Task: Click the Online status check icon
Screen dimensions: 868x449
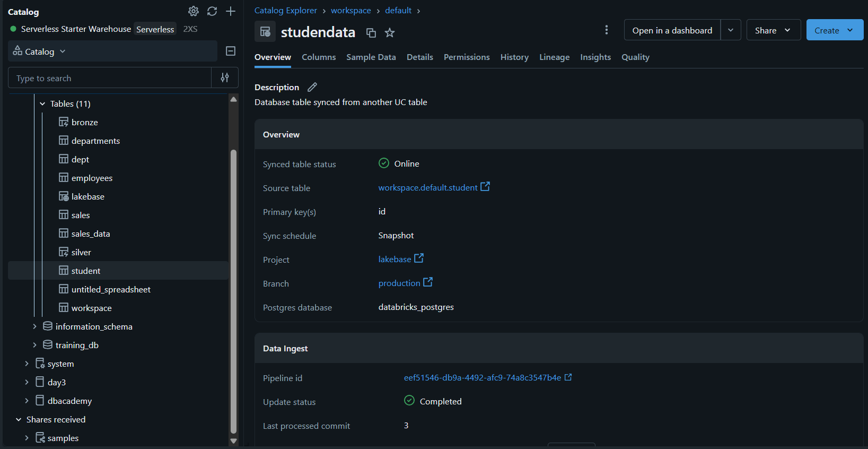Action: [x=384, y=163]
